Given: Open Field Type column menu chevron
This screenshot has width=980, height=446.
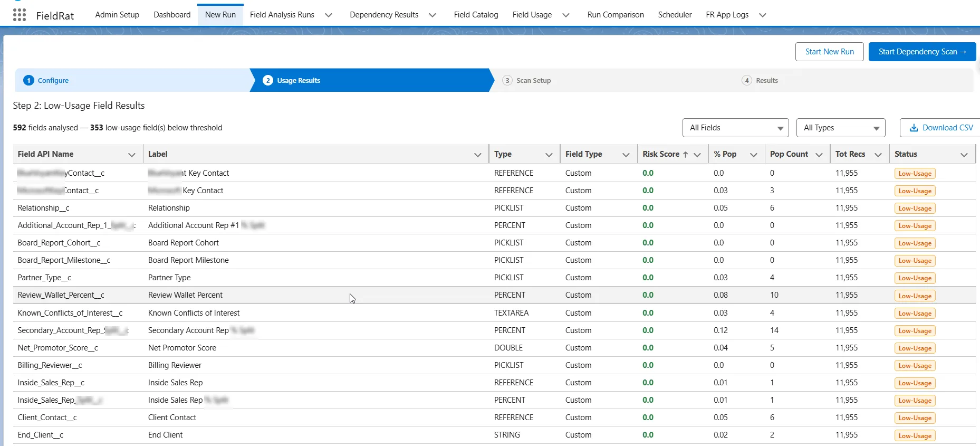Looking at the screenshot, I should (x=626, y=155).
